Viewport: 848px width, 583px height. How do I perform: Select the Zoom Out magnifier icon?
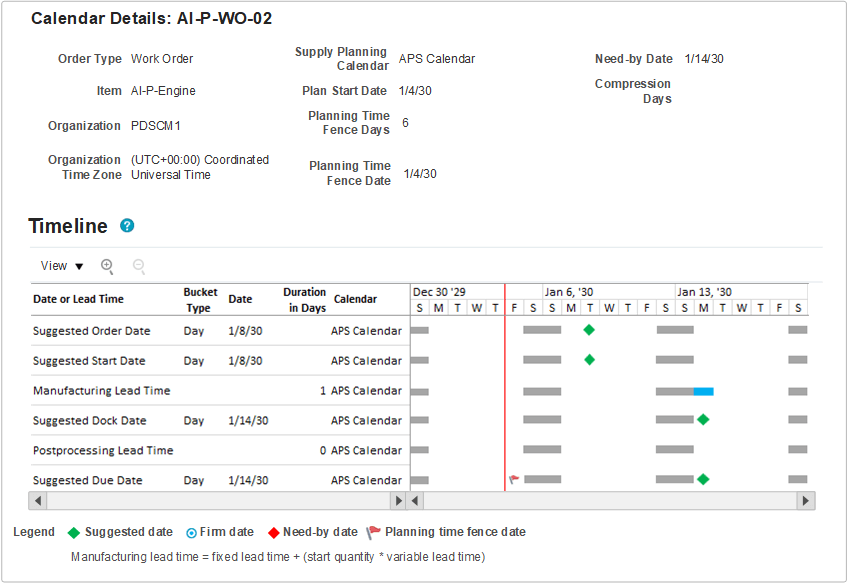138,266
